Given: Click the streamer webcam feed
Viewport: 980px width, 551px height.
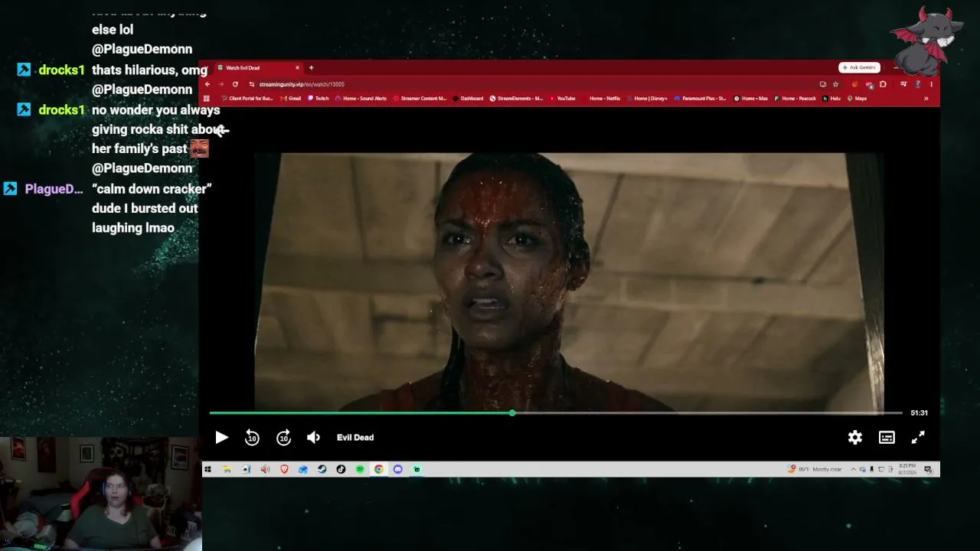Looking at the screenshot, I should click(100, 494).
